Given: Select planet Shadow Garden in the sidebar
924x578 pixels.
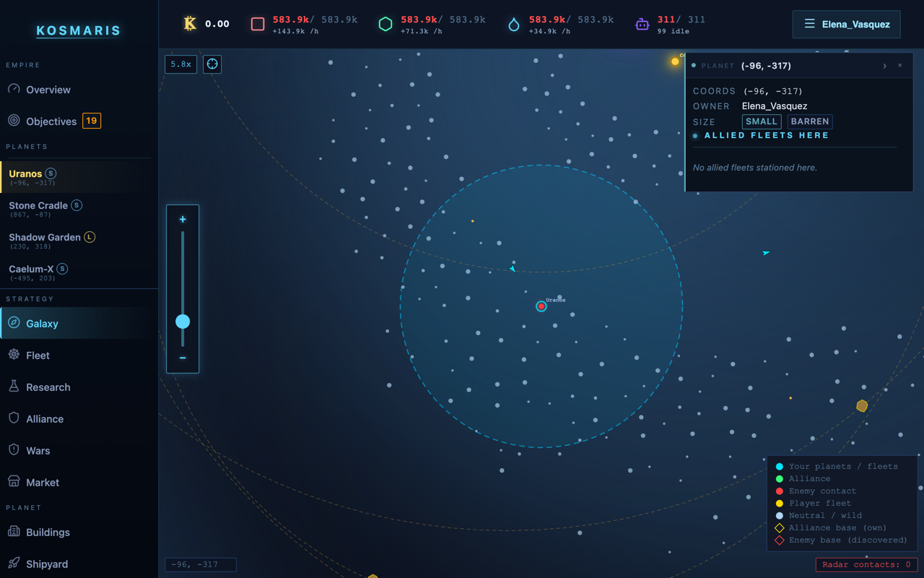Looking at the screenshot, I should pyautogui.click(x=79, y=241).
